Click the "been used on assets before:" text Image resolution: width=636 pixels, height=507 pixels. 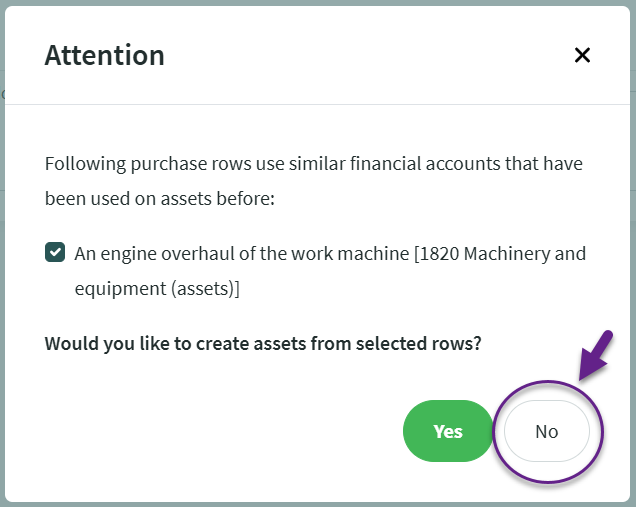159,198
